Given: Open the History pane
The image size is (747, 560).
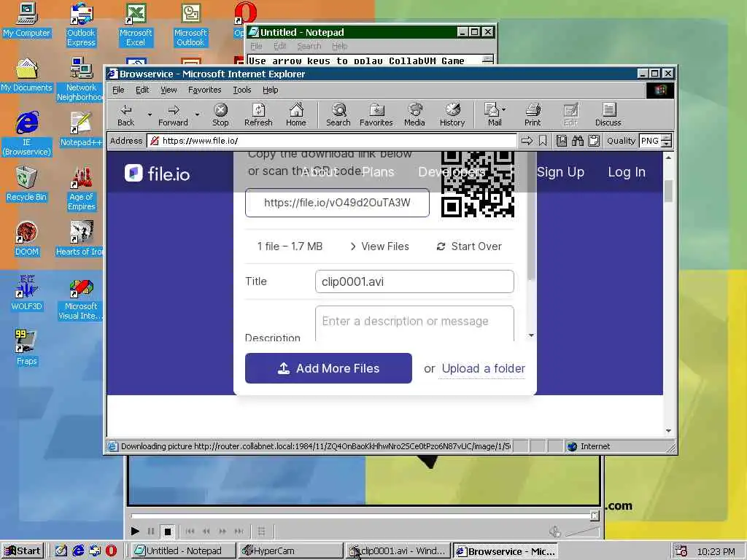Looking at the screenshot, I should click(452, 114).
